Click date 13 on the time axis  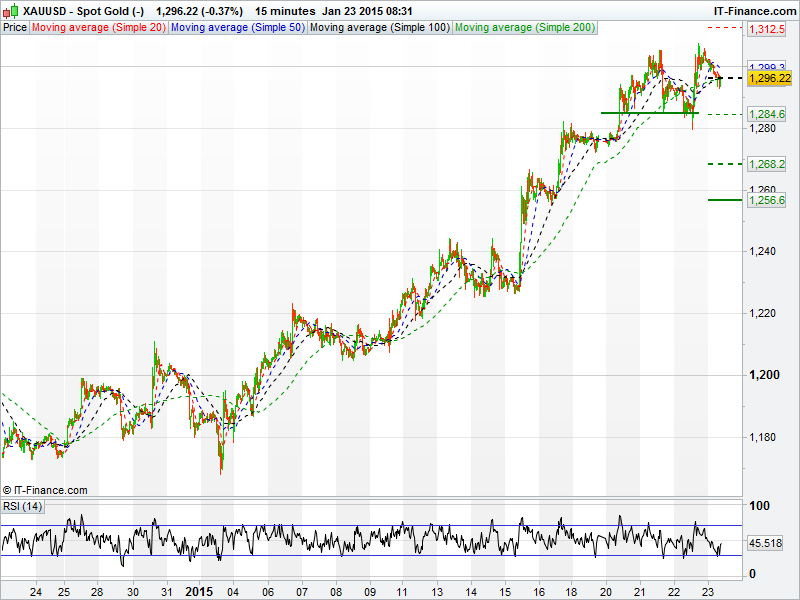click(437, 592)
